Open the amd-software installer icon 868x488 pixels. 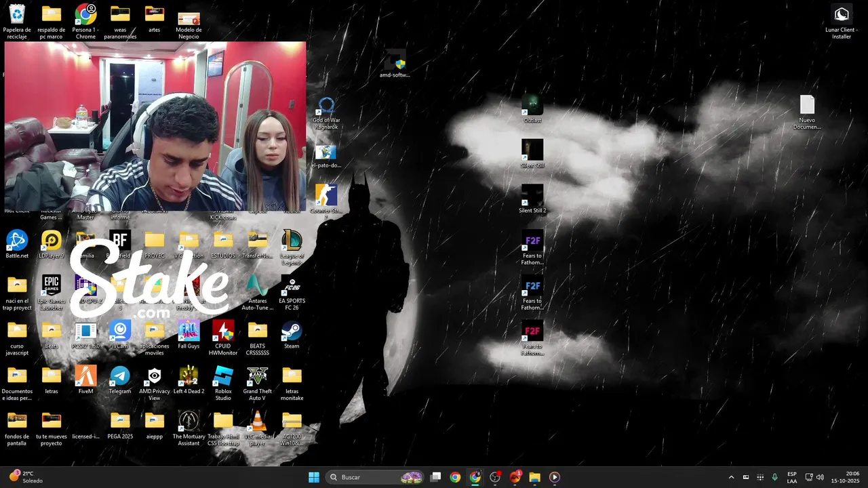pos(395,64)
